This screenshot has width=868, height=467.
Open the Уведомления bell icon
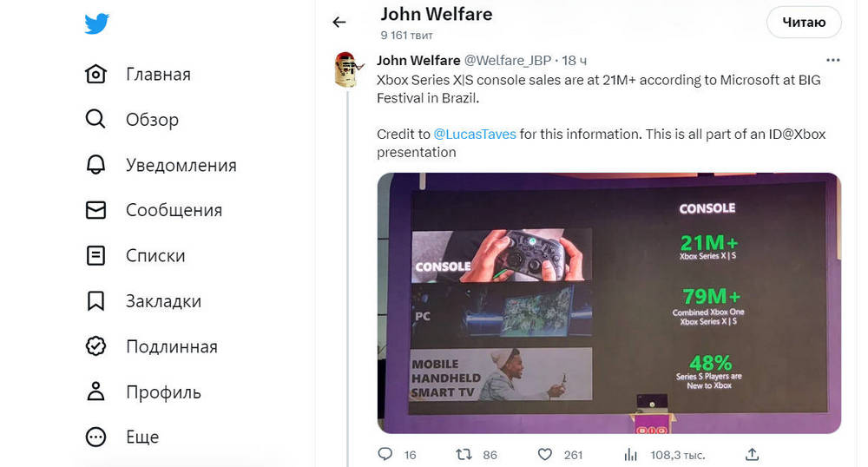95,164
